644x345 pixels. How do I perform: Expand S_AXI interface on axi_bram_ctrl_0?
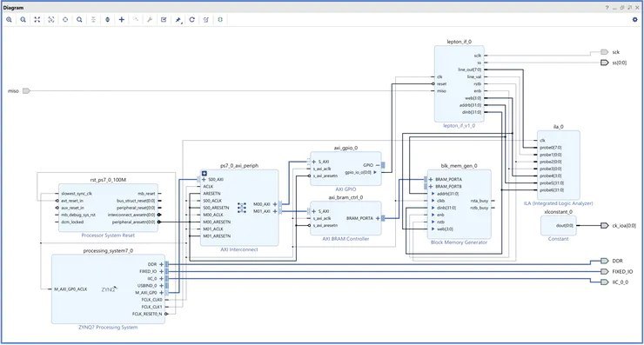(314, 211)
